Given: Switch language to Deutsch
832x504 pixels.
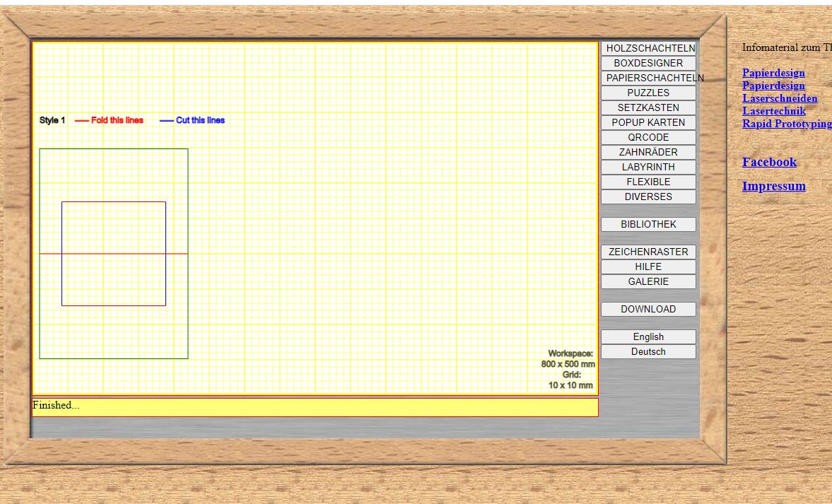Looking at the screenshot, I should (x=648, y=351).
